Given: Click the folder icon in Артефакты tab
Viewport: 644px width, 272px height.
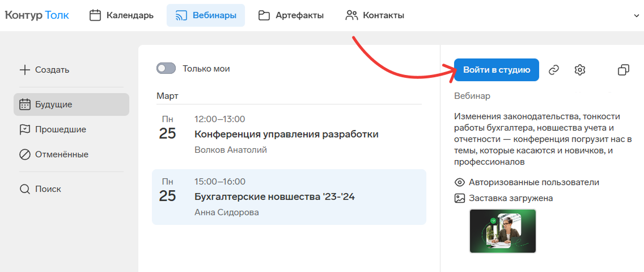Looking at the screenshot, I should click(x=264, y=16).
